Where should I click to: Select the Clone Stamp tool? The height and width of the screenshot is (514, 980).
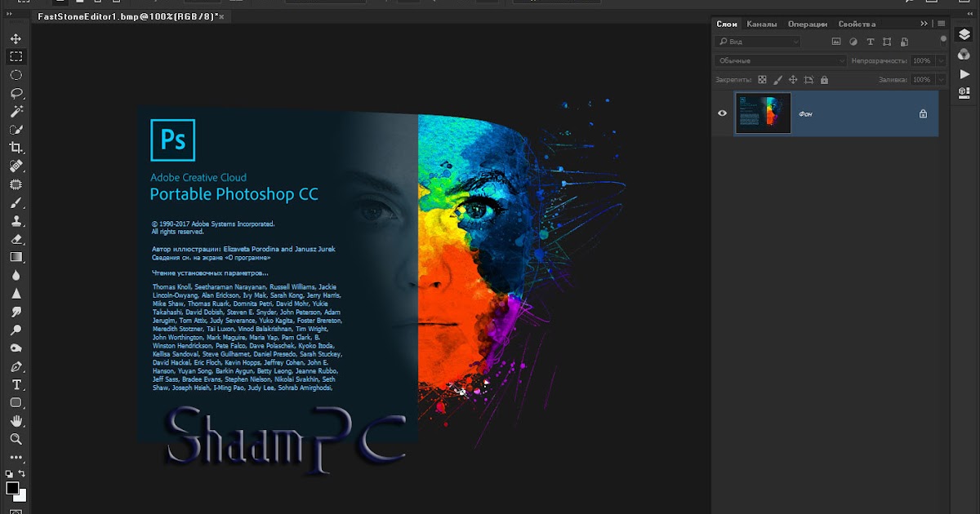pos(16,221)
